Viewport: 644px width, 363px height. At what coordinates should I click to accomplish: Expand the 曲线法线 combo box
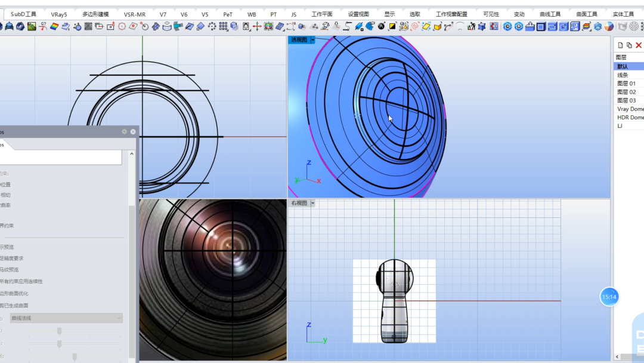point(66,318)
